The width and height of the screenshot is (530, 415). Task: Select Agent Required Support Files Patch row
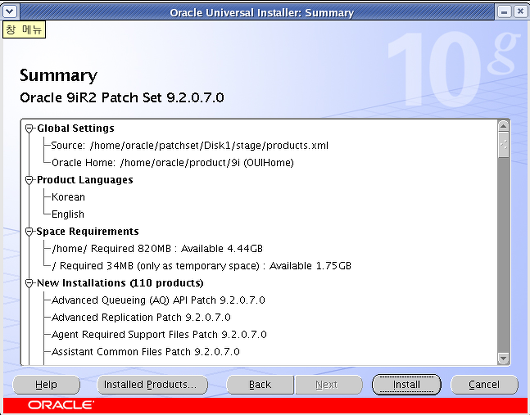159,335
